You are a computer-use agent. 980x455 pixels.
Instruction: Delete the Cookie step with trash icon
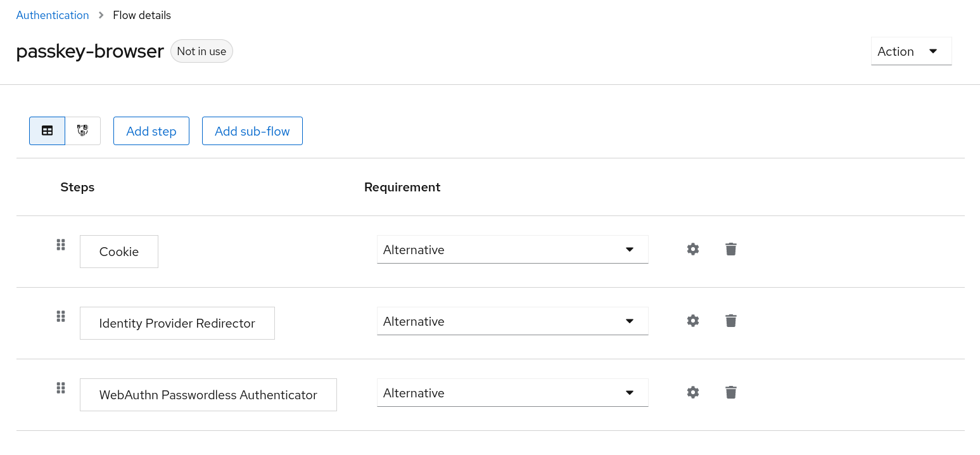coord(730,249)
